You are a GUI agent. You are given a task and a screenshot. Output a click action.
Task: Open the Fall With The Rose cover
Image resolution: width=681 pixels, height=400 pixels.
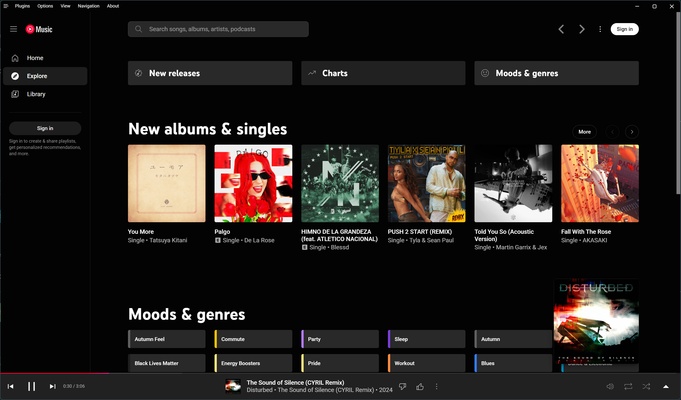pos(600,183)
